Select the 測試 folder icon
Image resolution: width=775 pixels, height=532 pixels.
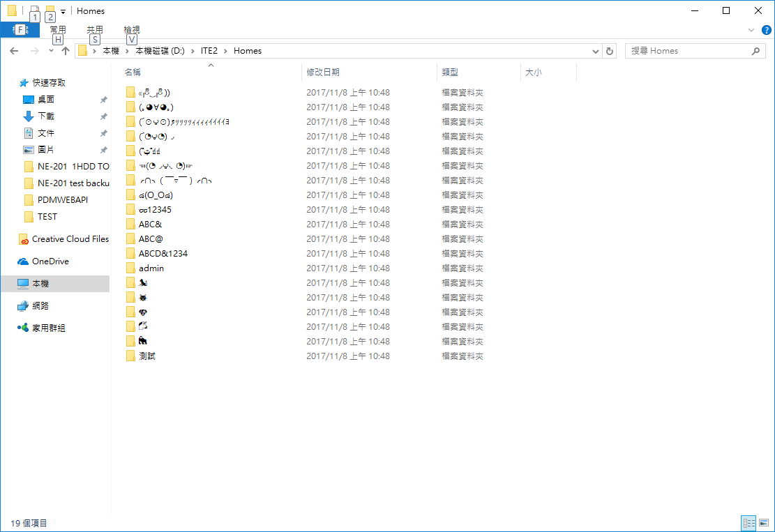click(x=130, y=356)
